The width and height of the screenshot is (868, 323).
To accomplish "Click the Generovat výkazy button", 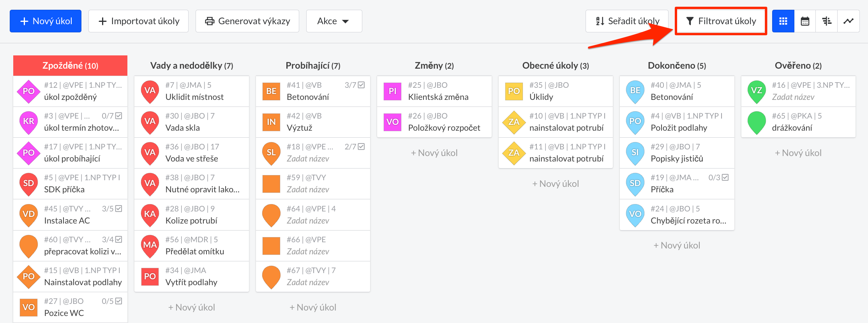I will click(247, 21).
